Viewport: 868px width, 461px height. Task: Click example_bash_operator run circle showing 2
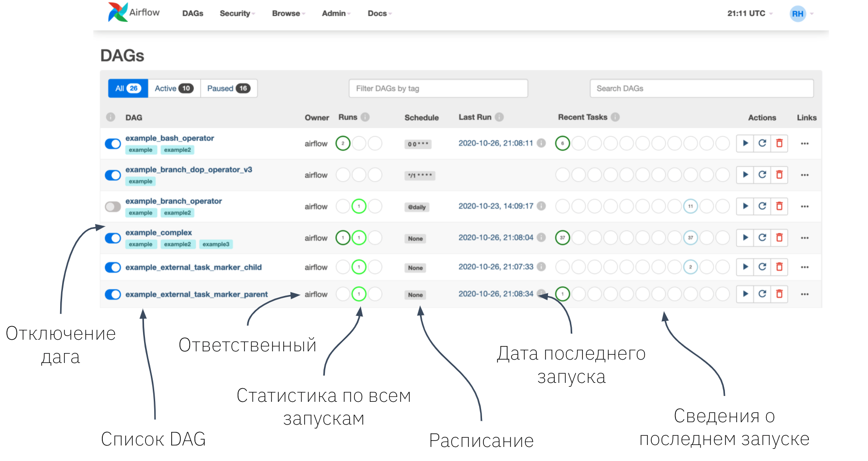click(x=343, y=144)
